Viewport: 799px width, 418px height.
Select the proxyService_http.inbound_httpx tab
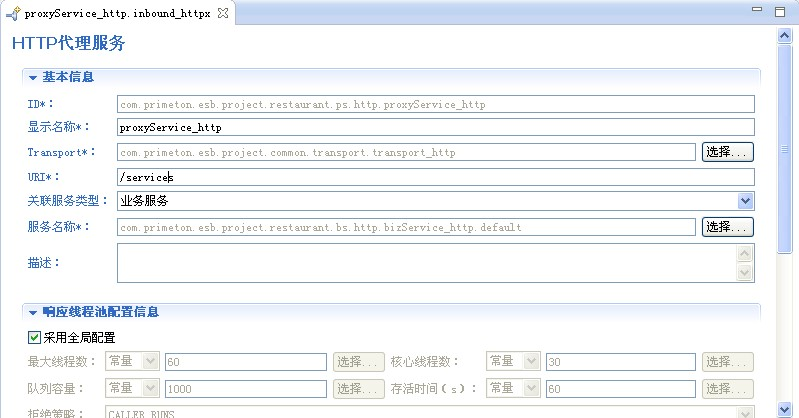117,15
